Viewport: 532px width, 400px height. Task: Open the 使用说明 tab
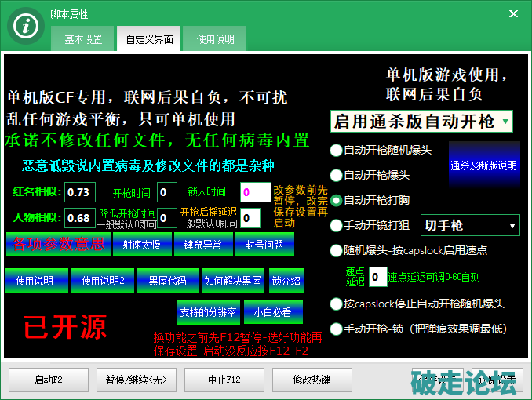[215, 39]
